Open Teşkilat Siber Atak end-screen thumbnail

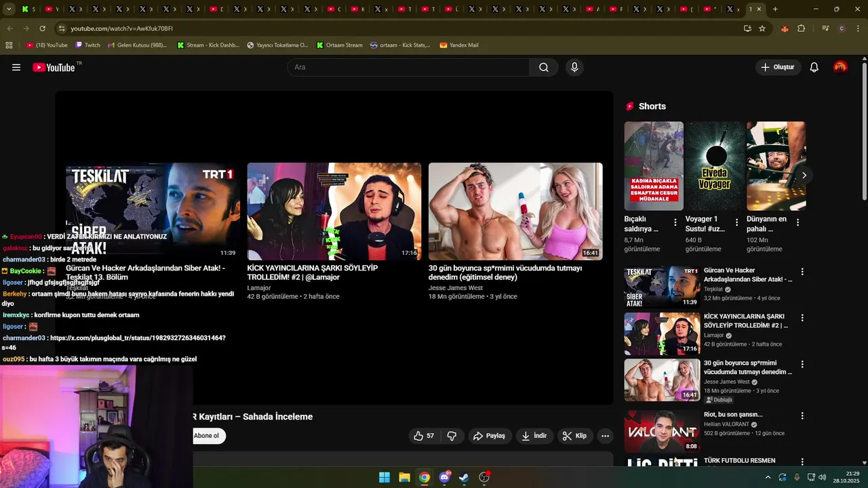pyautogui.click(x=153, y=211)
